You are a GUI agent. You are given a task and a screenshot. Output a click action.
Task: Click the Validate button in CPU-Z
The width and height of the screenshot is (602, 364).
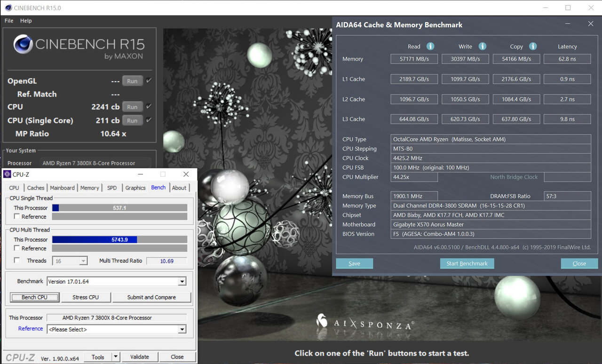140,357
